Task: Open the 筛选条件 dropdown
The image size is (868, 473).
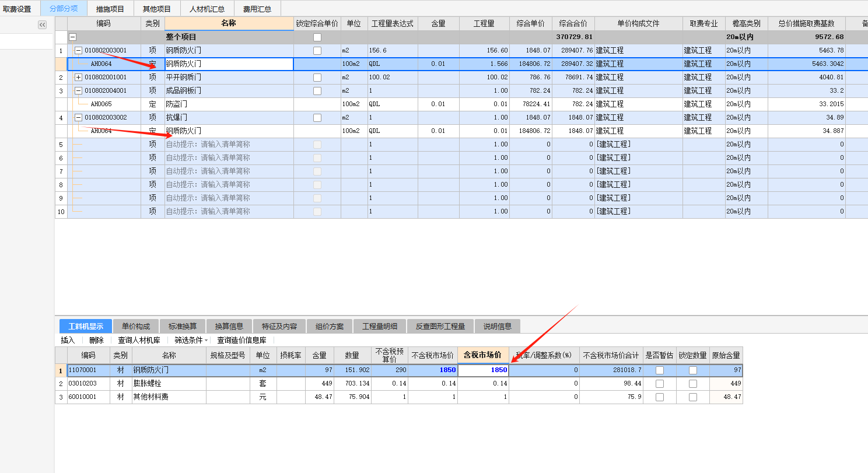Action: [191, 340]
